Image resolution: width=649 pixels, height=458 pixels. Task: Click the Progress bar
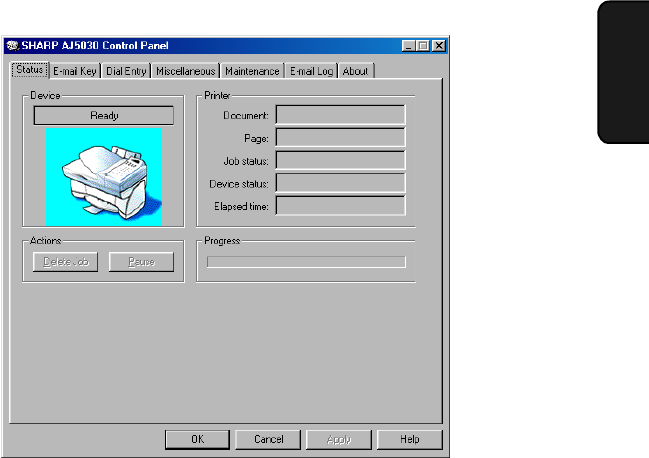tap(306, 262)
